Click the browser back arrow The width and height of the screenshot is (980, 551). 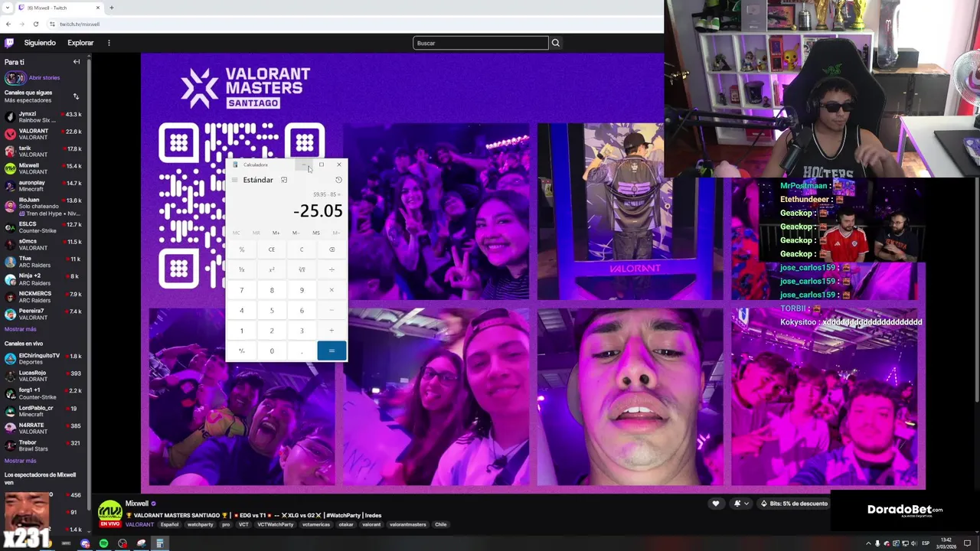[x=8, y=24]
